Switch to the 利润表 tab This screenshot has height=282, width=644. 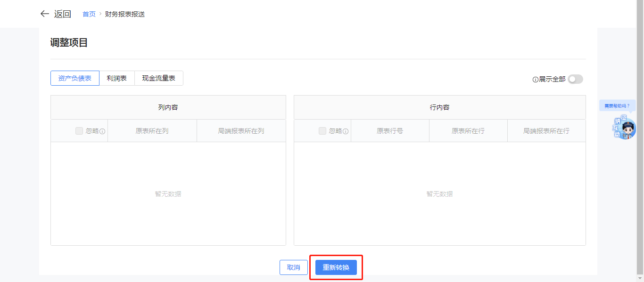(x=117, y=79)
